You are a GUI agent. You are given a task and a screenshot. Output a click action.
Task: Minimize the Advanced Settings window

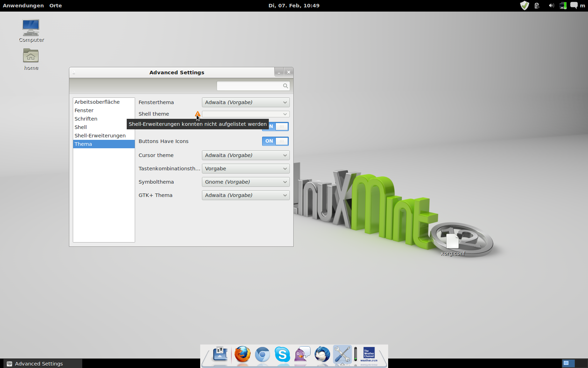pyautogui.click(x=279, y=72)
